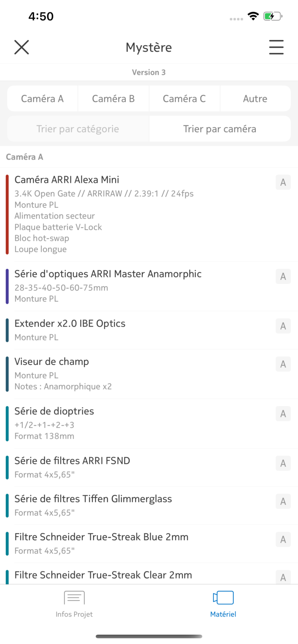Screen dimensions: 298x644
Task: Filter equipment by Caméra B
Action: (113, 99)
